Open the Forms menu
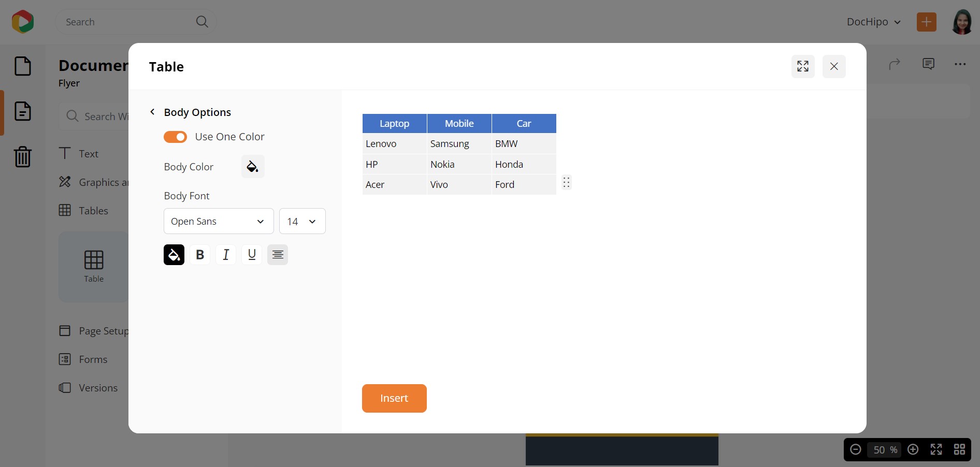980x467 pixels. pyautogui.click(x=83, y=359)
